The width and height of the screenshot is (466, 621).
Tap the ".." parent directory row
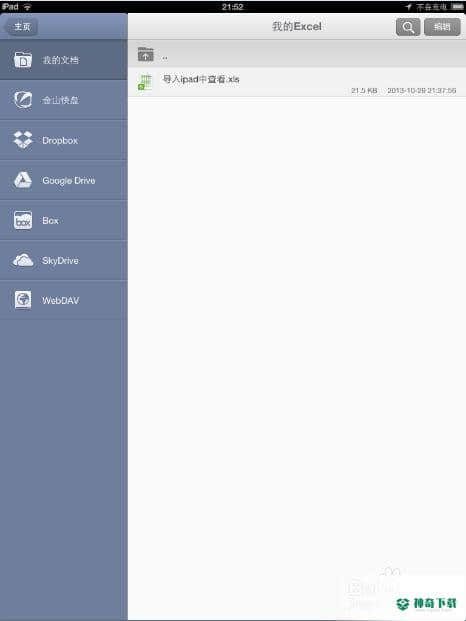[x=297, y=54]
